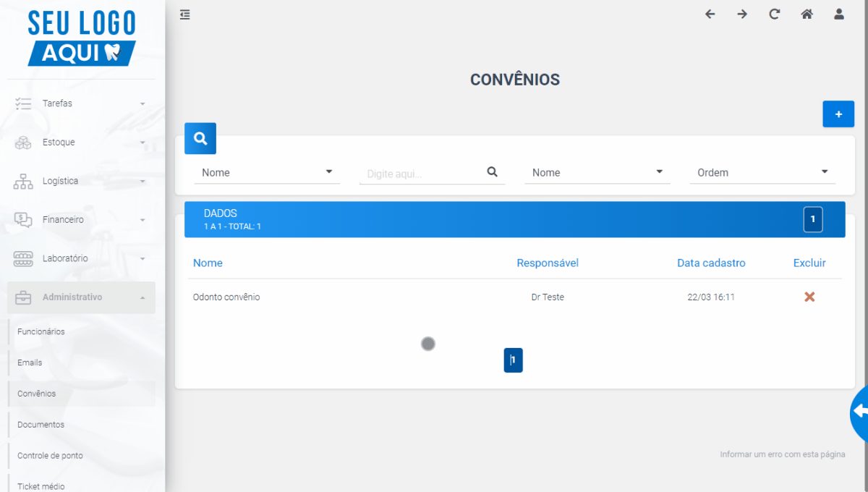Viewport: 868px width, 492px height.
Task: Click the Administrativo briefcase icon
Action: (23, 297)
